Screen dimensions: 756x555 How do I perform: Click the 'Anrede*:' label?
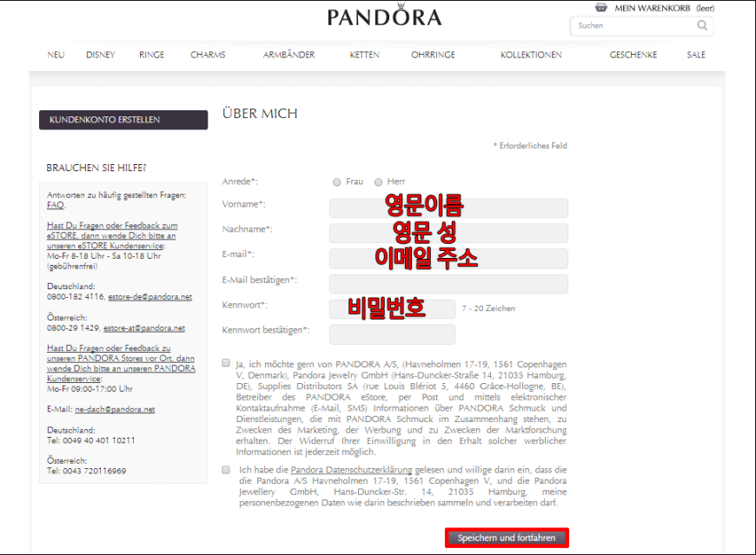[240, 182]
